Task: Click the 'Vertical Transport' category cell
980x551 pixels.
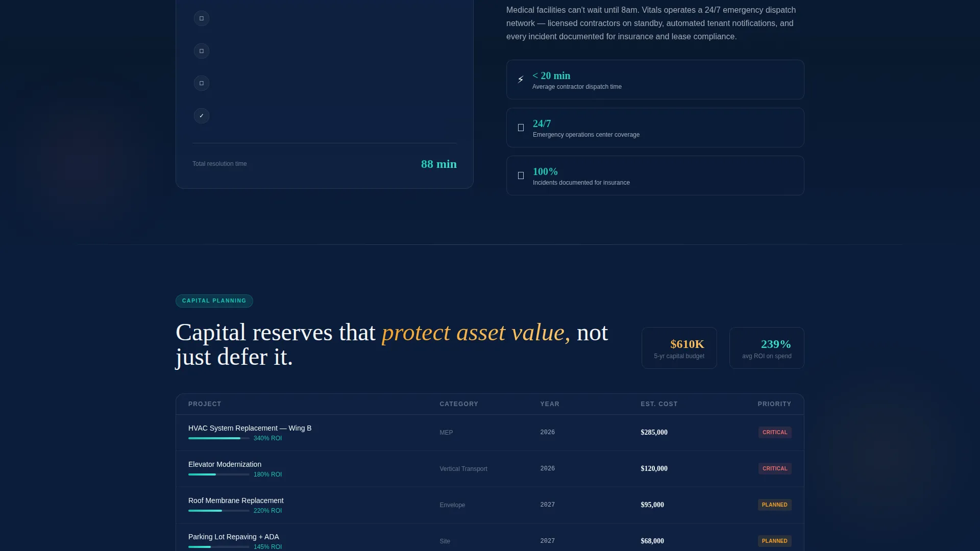Action: coord(463,469)
